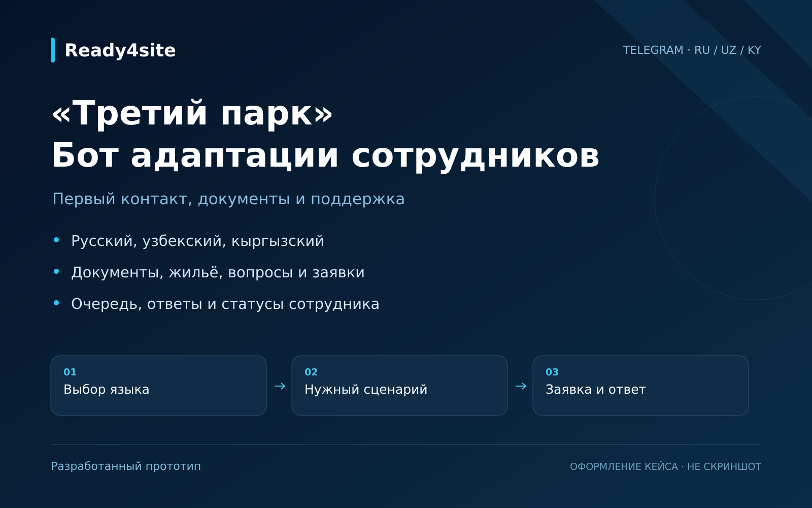Click subtitle 'Первый контакт, документы и поддержка'

(228, 199)
